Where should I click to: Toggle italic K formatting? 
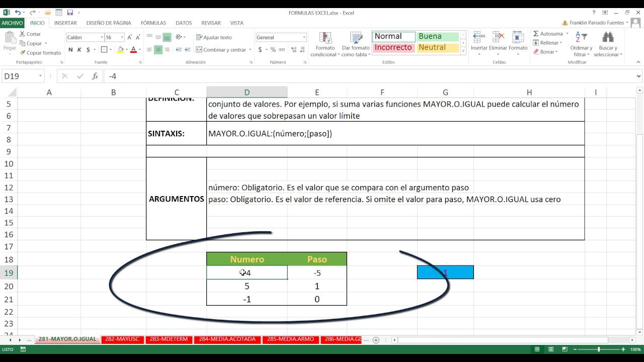79,50
